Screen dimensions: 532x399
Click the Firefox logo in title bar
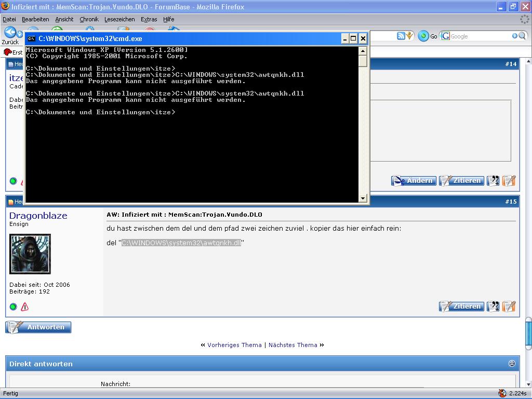(x=5, y=6)
